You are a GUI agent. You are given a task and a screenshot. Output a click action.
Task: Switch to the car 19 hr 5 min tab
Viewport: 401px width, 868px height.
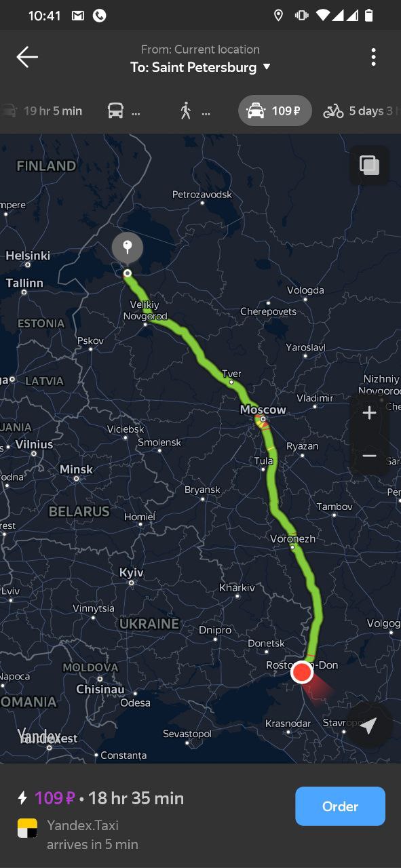click(42, 111)
